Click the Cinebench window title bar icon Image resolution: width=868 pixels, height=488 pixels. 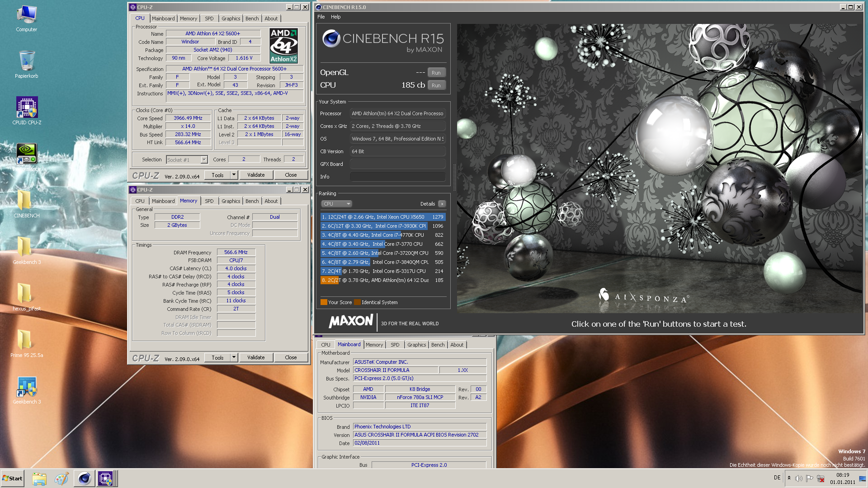click(x=319, y=7)
